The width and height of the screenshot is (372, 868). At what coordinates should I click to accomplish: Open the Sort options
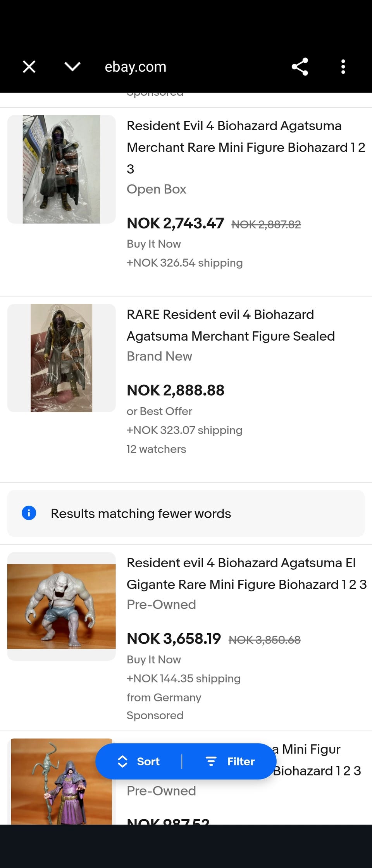(139, 761)
